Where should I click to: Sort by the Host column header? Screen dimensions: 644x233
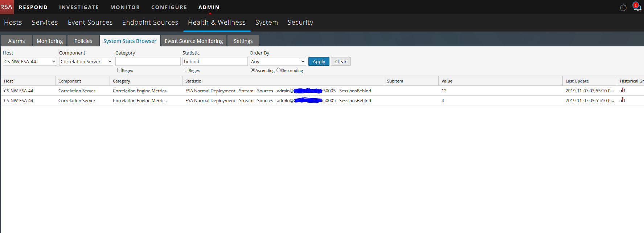[28, 81]
